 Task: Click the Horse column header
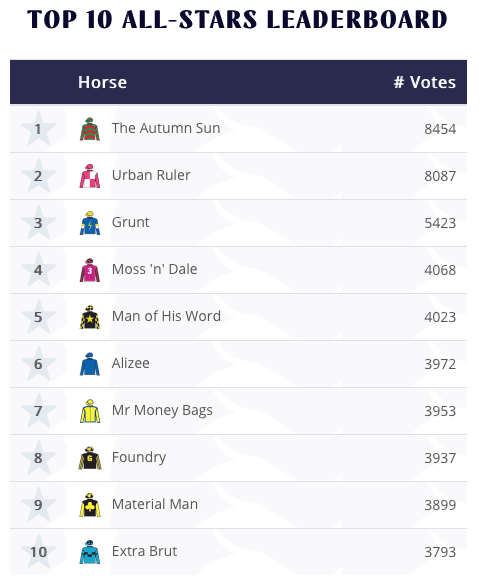point(102,82)
